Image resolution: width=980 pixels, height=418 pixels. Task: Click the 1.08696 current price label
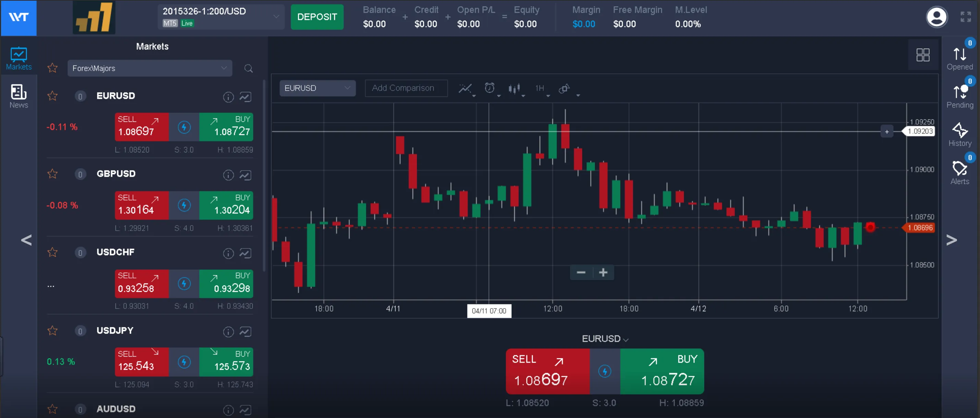918,228
